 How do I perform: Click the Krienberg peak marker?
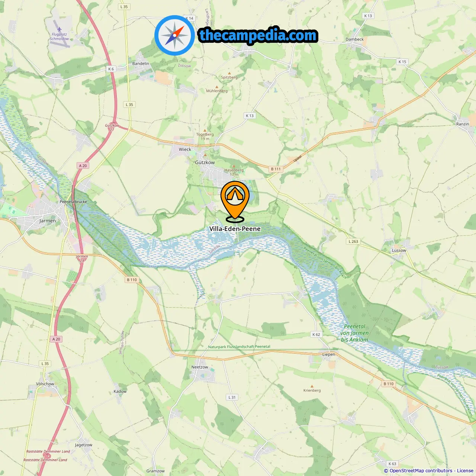click(312, 386)
